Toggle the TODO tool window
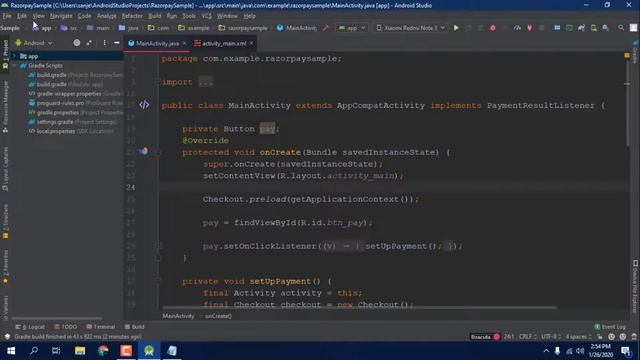 coord(65,327)
